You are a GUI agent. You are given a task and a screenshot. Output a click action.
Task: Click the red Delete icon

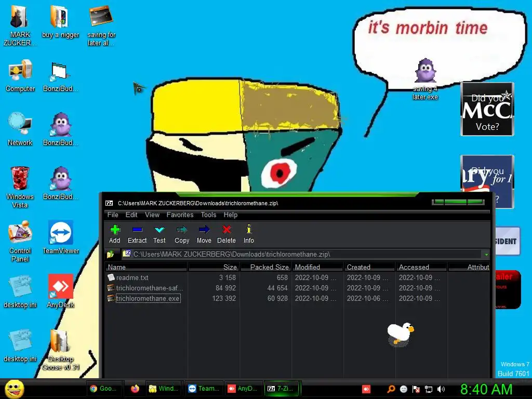click(x=227, y=234)
